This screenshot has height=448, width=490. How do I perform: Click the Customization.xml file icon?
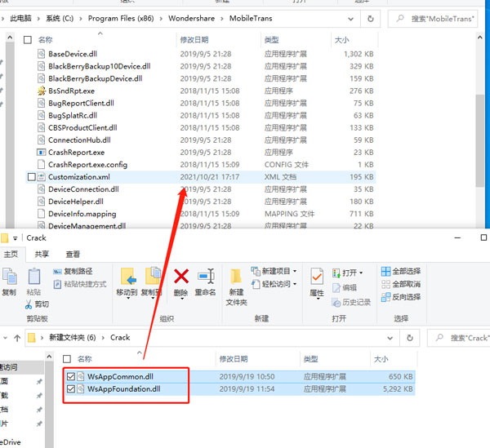(42, 177)
